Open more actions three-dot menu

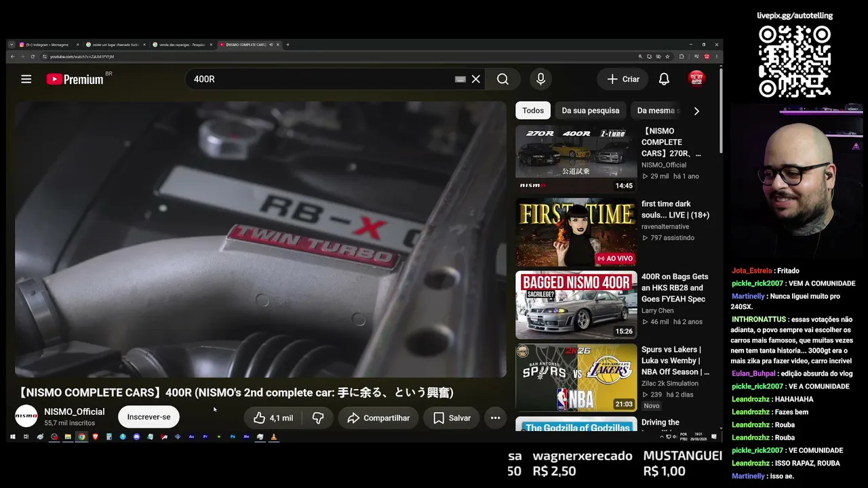(x=496, y=418)
